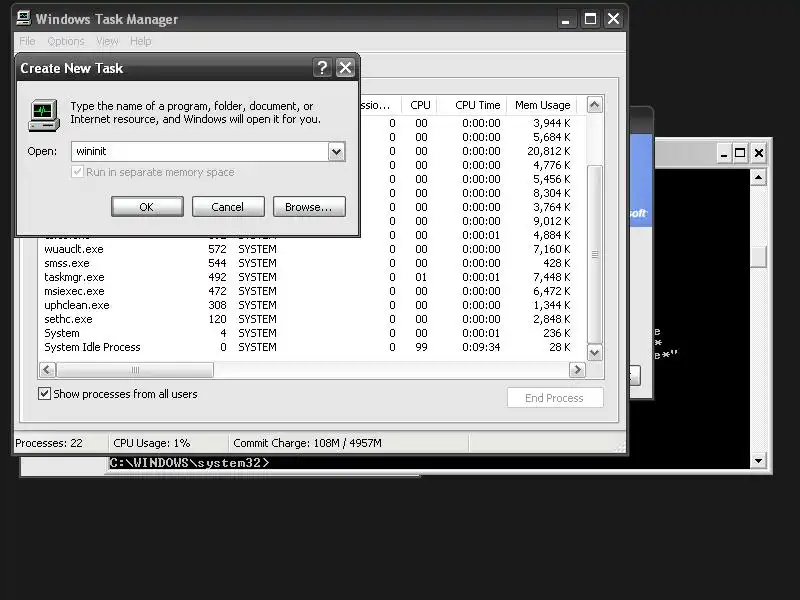Maximize the Windows Task Manager window
Viewport: 800px width, 600px height.
[590, 19]
